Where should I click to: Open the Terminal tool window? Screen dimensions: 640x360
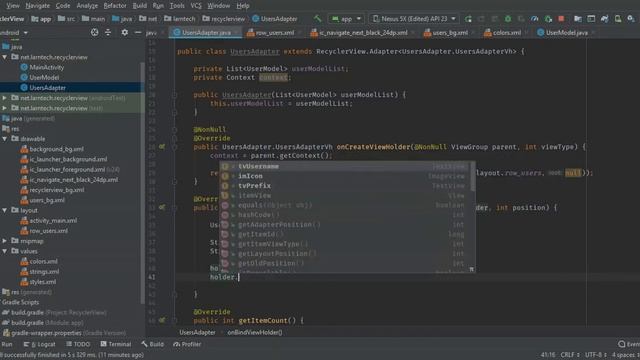pos(116,344)
